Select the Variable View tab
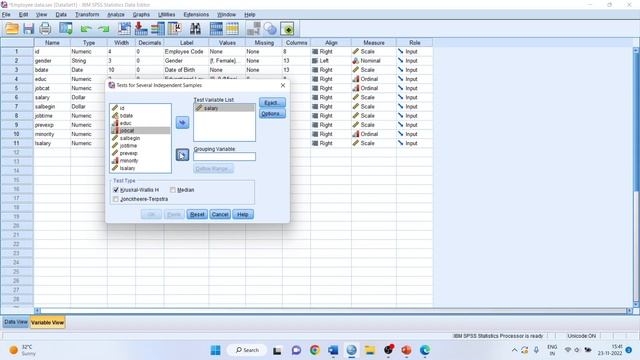The image size is (640, 360). pos(47,322)
